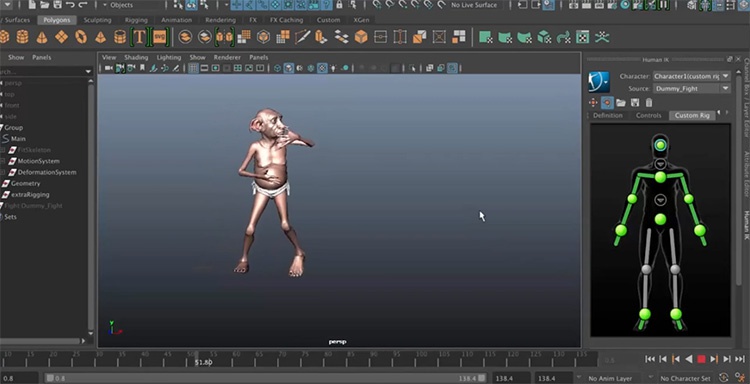Select the polygon Type text tool

coord(139,37)
